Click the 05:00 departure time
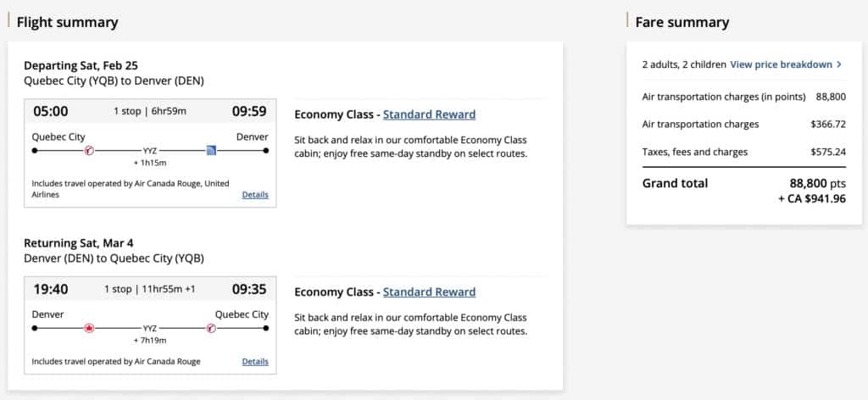The height and width of the screenshot is (400, 868). (x=51, y=111)
